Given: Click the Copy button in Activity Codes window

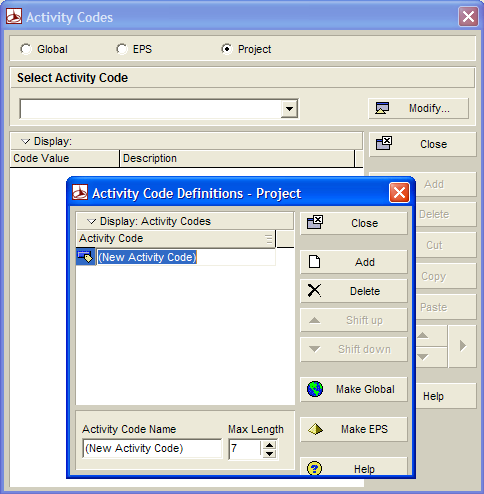Looking at the screenshot, I should 446,276.
